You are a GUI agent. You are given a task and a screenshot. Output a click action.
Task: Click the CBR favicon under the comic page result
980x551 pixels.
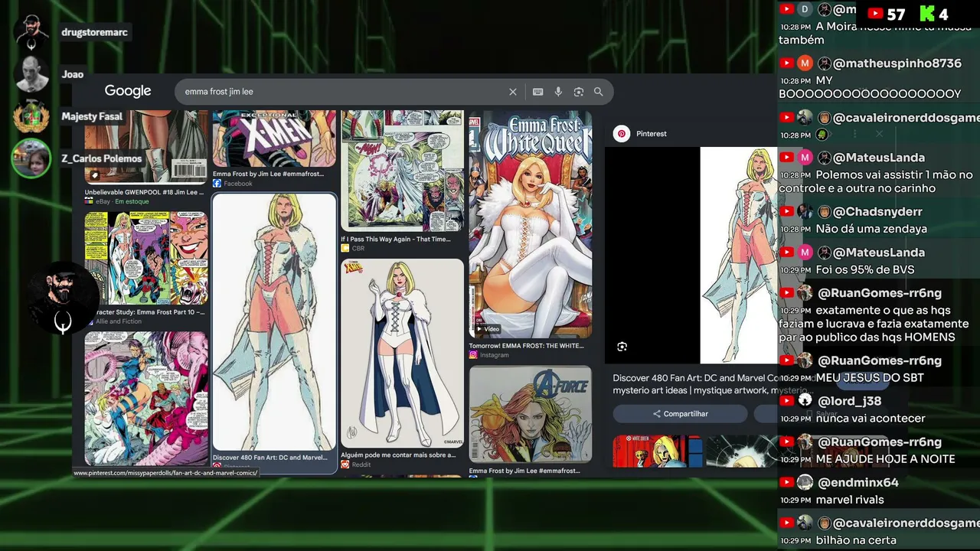click(345, 249)
